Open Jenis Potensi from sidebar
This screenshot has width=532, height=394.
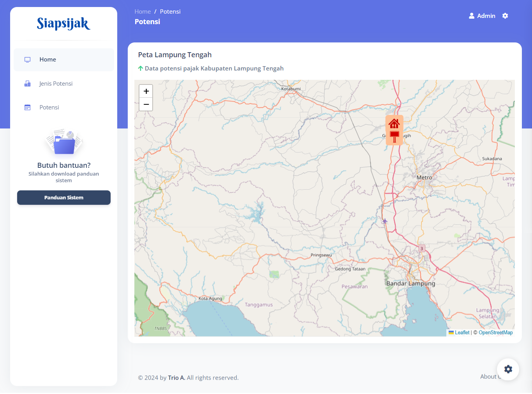(56, 84)
